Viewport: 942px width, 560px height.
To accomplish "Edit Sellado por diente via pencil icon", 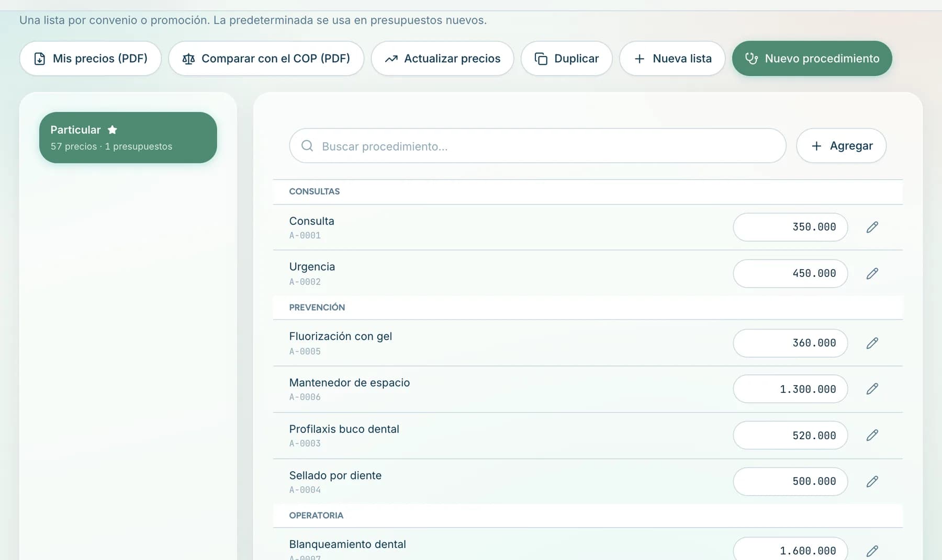I will 872,482.
